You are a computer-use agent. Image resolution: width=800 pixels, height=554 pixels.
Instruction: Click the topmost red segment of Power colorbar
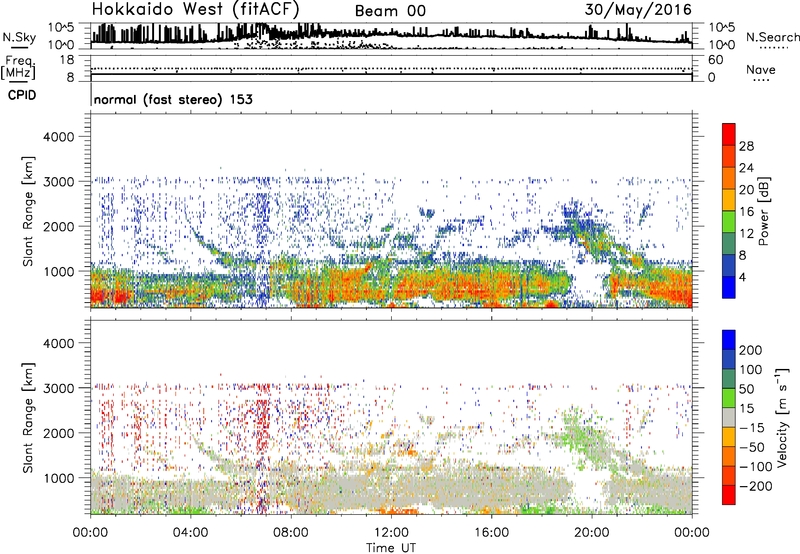[729, 135]
